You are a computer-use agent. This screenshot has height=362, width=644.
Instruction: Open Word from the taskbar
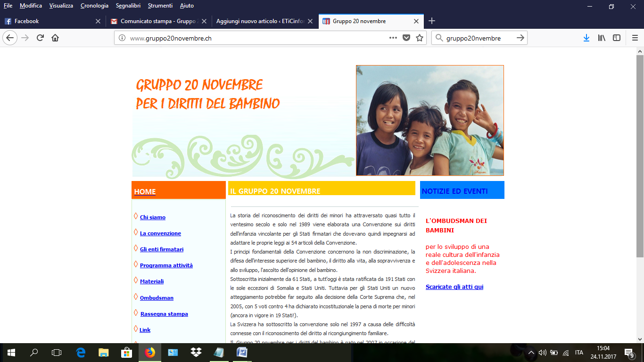click(x=242, y=352)
